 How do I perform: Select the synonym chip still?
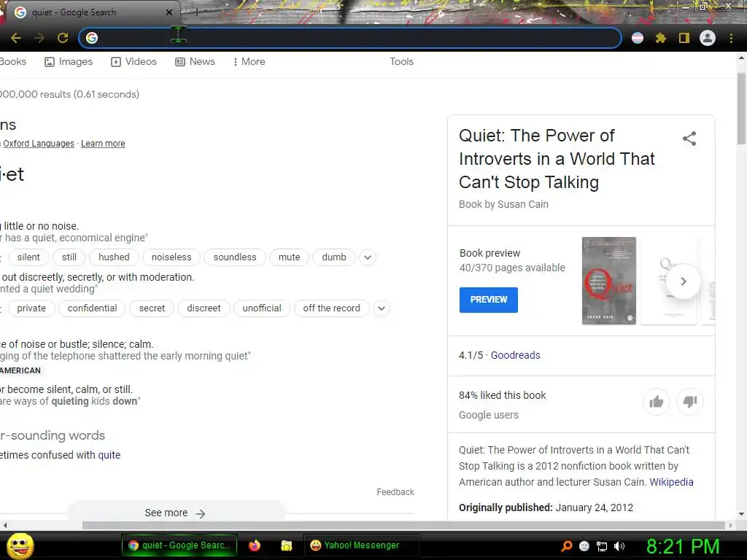[x=69, y=257]
